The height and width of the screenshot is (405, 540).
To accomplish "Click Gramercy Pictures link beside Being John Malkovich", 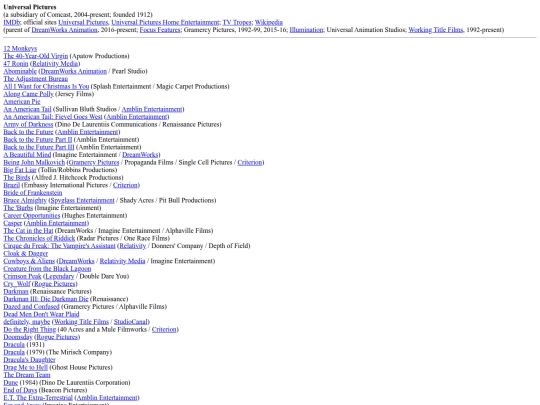I will pyautogui.click(x=94, y=162).
